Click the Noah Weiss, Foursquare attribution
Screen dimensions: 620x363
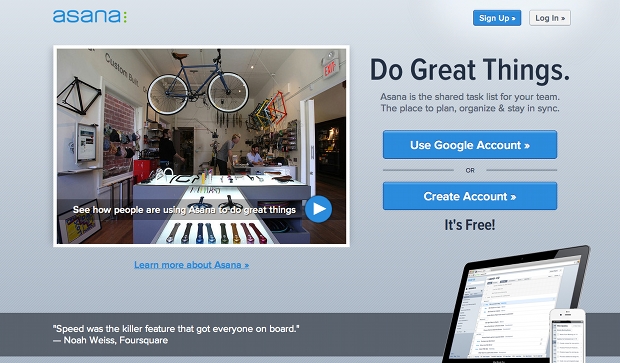110,340
